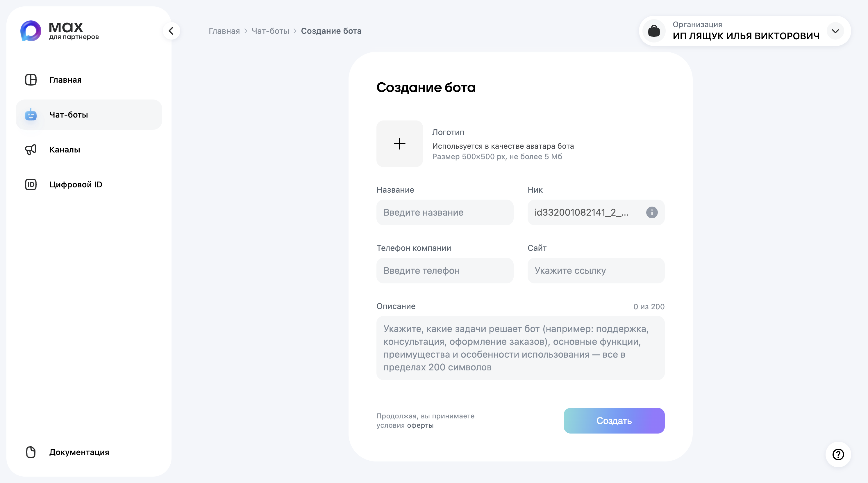Click the Описание text area
The image size is (868, 483).
coord(520,348)
